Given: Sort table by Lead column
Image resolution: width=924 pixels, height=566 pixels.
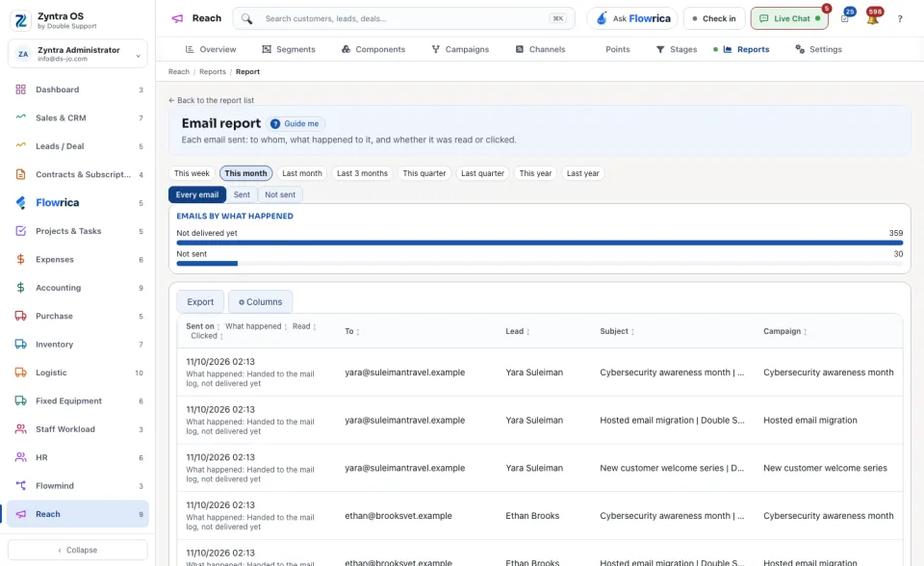Looking at the screenshot, I should click(x=518, y=331).
